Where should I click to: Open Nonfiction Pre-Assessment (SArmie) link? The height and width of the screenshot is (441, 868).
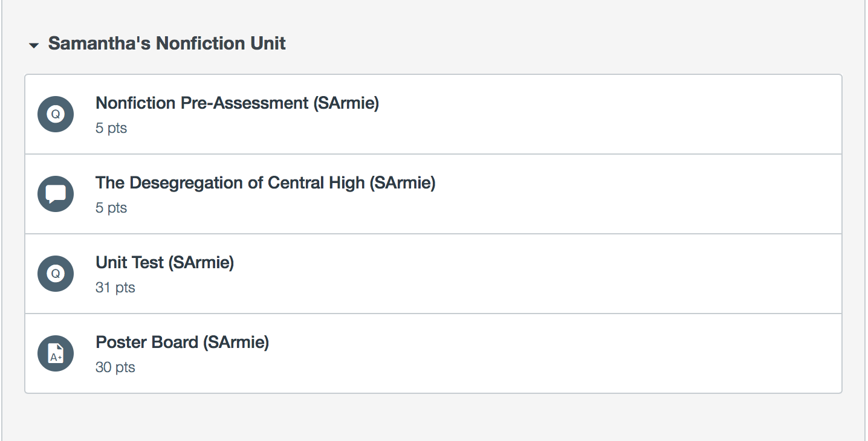pos(237,103)
